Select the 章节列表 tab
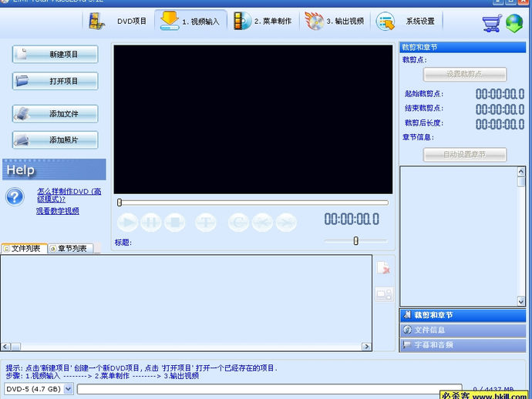Screen dimensions: 532x399 (71, 249)
